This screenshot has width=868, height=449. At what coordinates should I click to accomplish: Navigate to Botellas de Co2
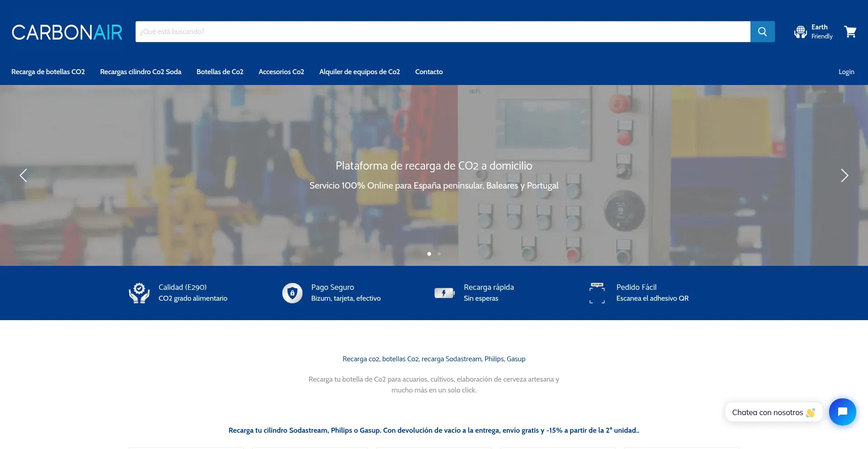coord(220,72)
